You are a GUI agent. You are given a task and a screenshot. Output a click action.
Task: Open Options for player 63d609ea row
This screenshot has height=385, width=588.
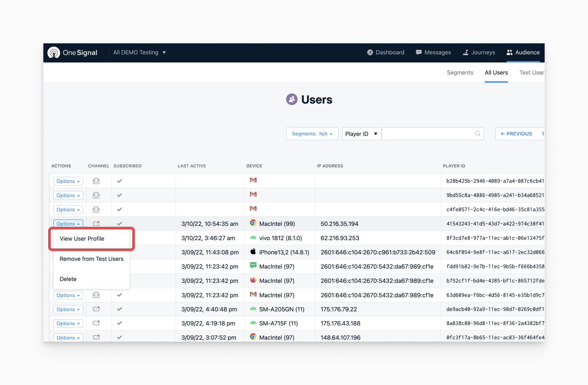click(68, 295)
